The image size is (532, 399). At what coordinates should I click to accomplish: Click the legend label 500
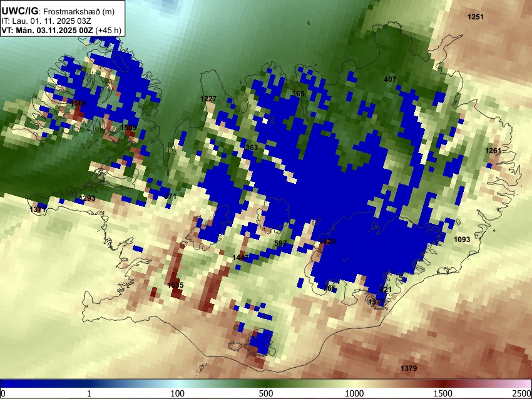[x=266, y=393]
